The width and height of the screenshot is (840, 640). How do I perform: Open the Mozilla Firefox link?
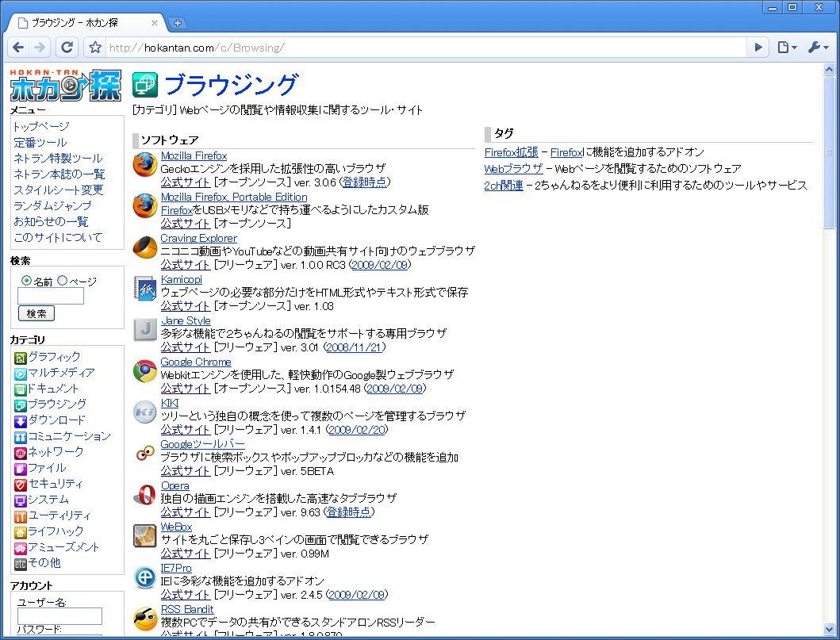pyautogui.click(x=194, y=156)
